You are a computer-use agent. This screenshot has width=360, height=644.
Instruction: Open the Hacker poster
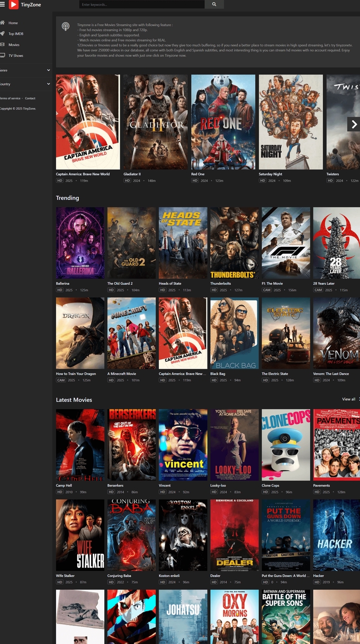click(x=336, y=535)
